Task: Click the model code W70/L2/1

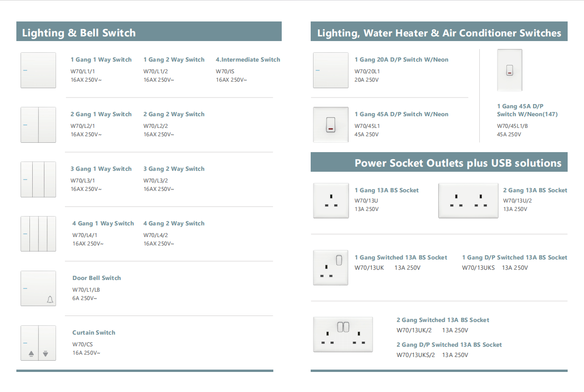Action: tap(83, 126)
